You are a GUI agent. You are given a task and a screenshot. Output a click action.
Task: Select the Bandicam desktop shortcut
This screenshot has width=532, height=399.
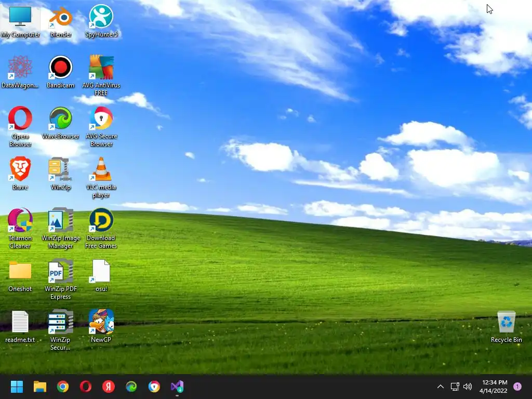[x=61, y=72]
